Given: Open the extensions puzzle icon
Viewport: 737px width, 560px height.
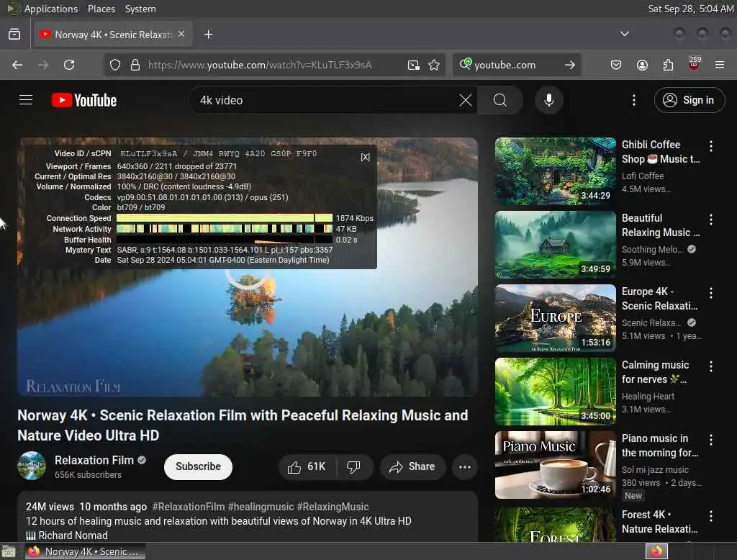Looking at the screenshot, I should click(668, 65).
